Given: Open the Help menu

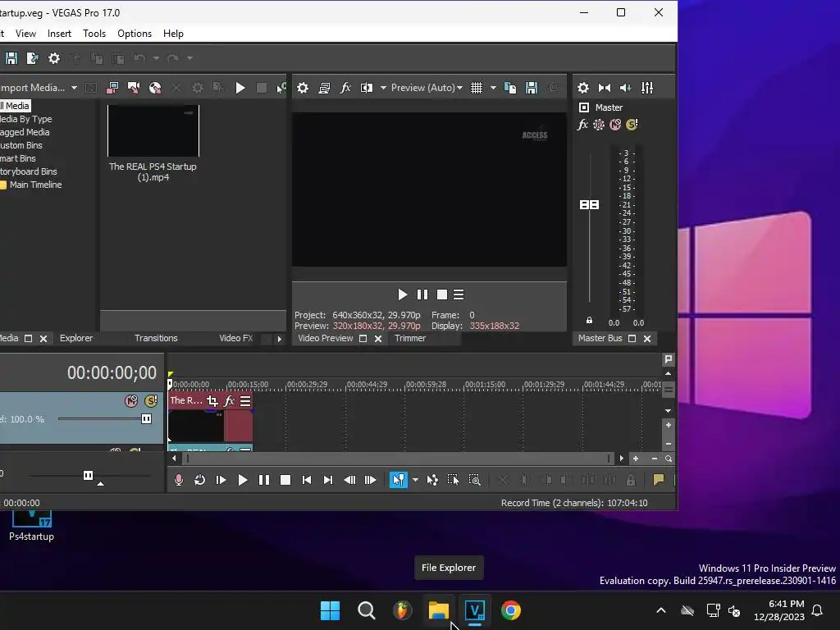Looking at the screenshot, I should point(173,33).
